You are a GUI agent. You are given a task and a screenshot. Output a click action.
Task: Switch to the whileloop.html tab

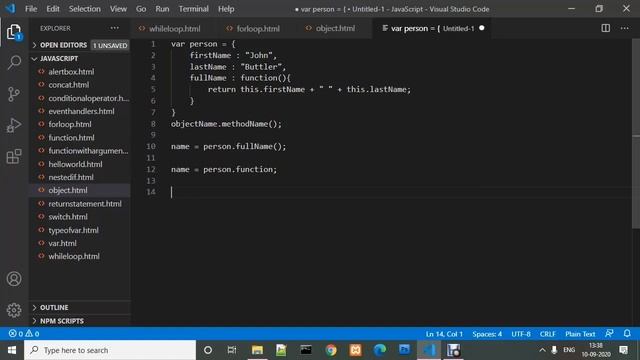click(x=174, y=28)
